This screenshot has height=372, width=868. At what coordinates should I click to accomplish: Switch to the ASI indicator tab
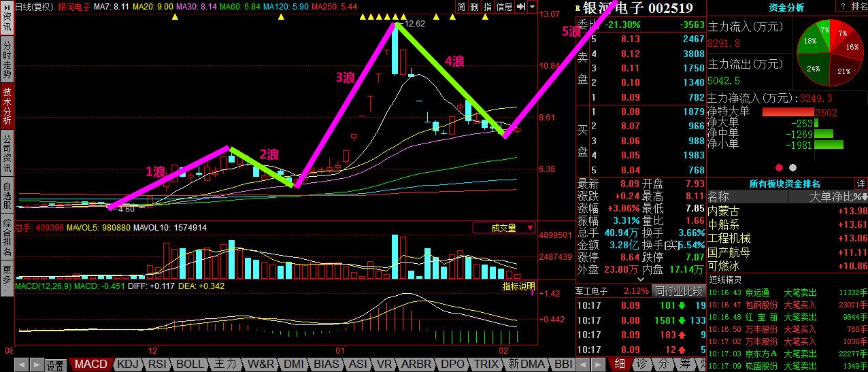358,365
